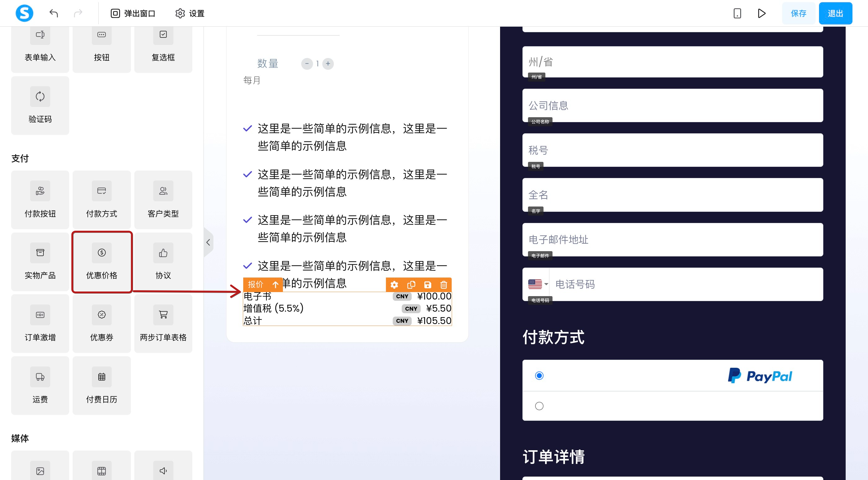Click the 电子邮件地址 input field
Screen dimensions: 868x480
coord(672,239)
